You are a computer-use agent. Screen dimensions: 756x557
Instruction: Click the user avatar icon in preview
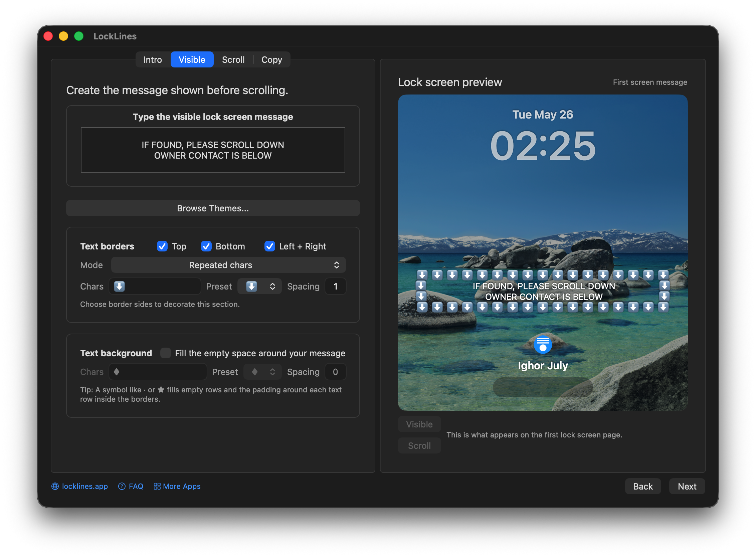(x=543, y=345)
